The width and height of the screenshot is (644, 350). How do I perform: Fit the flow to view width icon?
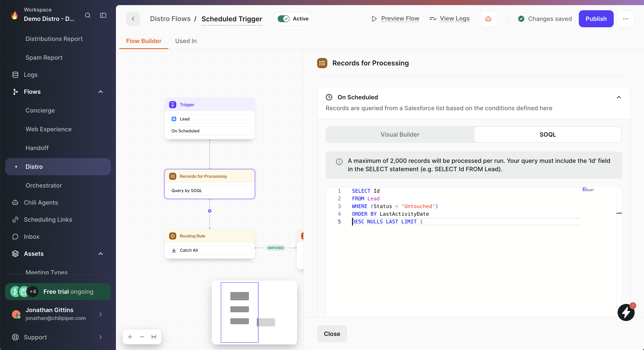[x=154, y=337]
